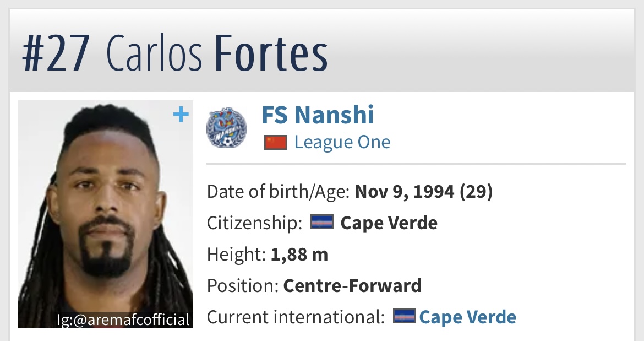Open the League One competition link

(342, 142)
